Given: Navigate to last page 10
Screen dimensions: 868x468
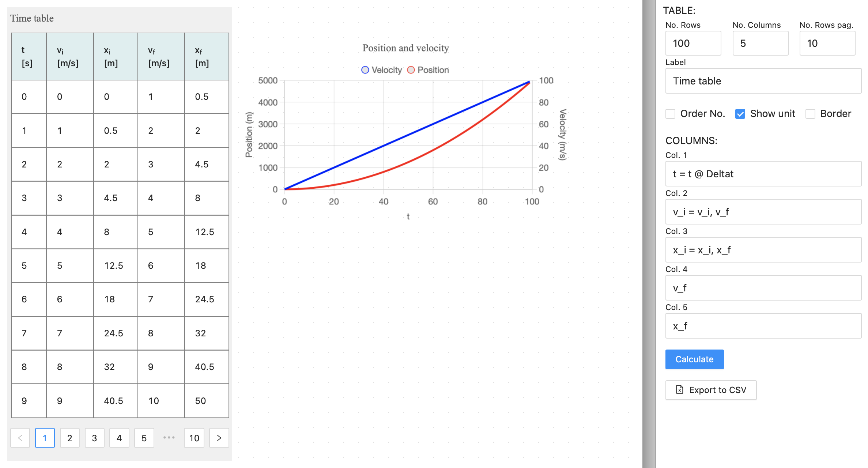Looking at the screenshot, I should point(195,437).
